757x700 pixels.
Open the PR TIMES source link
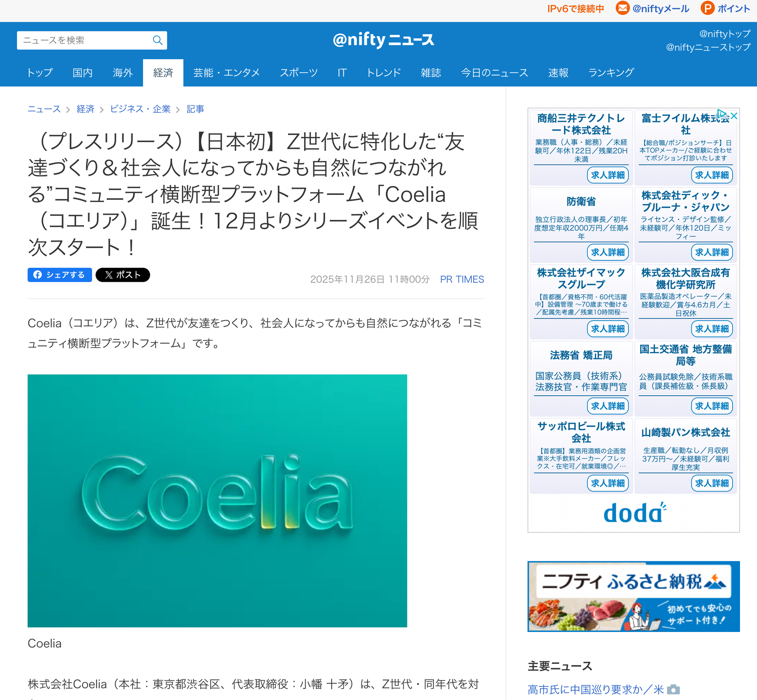(462, 279)
